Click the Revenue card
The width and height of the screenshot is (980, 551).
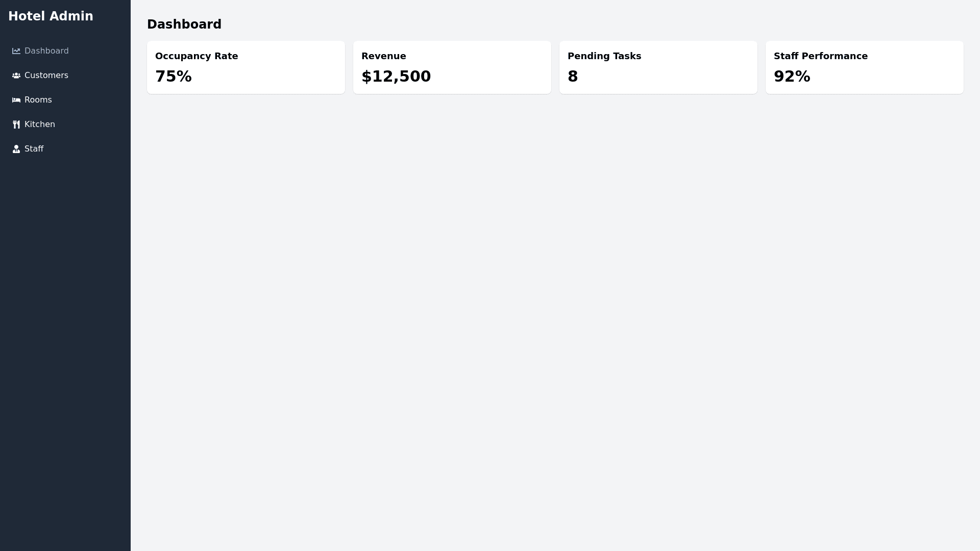(452, 67)
